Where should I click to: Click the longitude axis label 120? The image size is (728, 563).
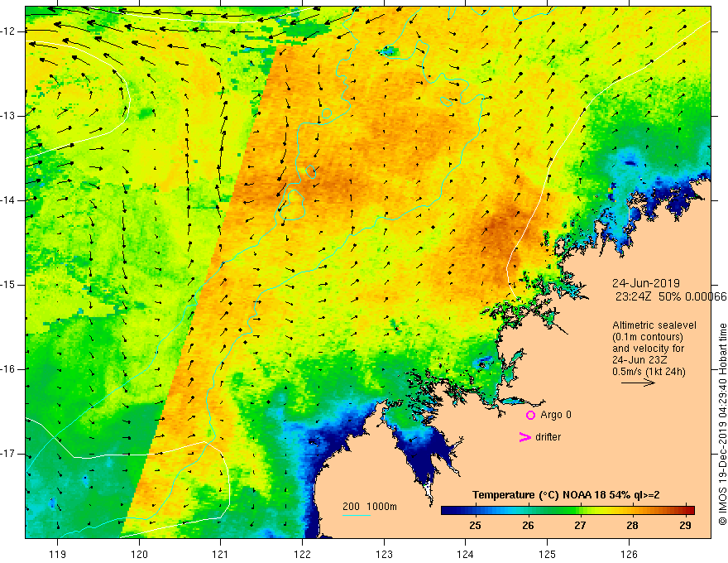pos(139,554)
